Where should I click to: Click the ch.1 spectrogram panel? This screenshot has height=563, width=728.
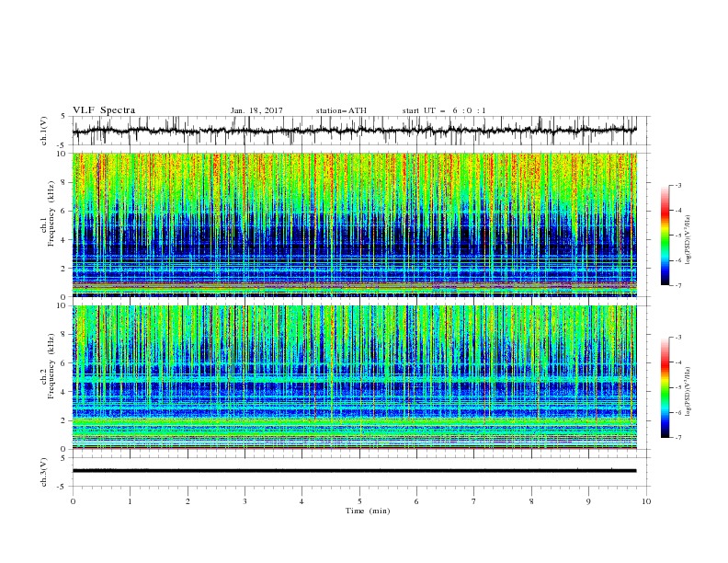coord(355,224)
